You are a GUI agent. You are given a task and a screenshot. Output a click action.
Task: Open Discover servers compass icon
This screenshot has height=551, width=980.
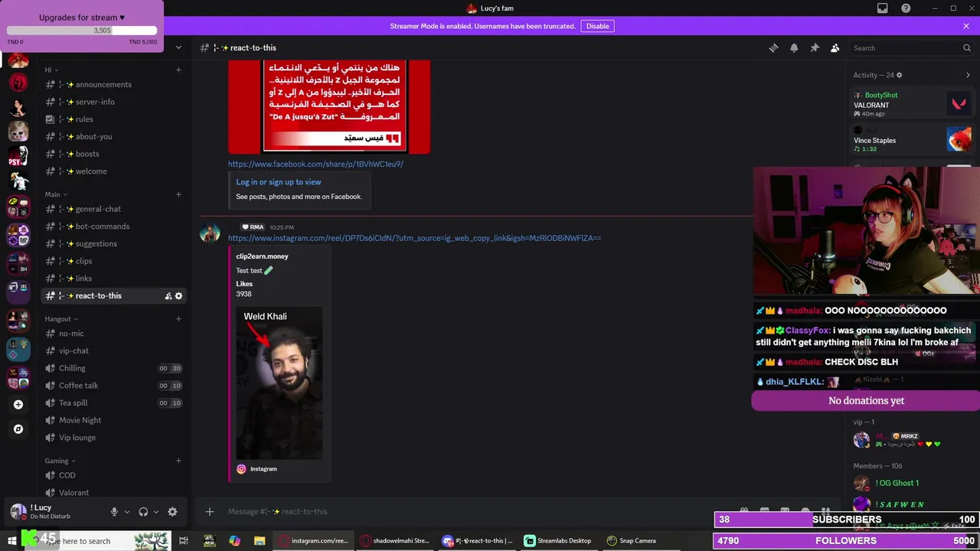click(18, 429)
